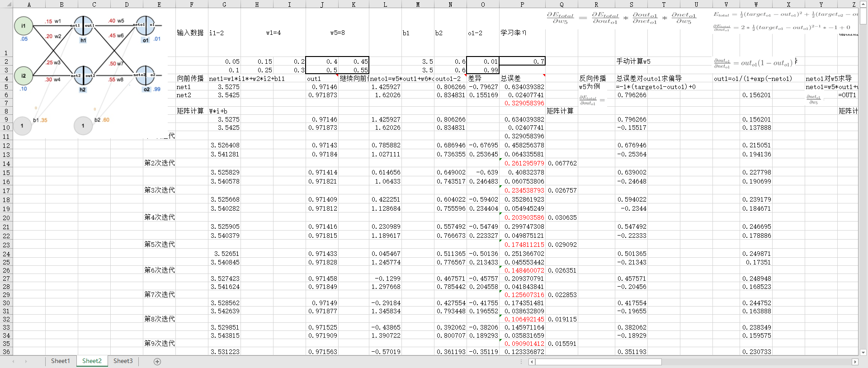Select the red total error 0.261295979
Screen dimensions: 868x368
(522, 163)
